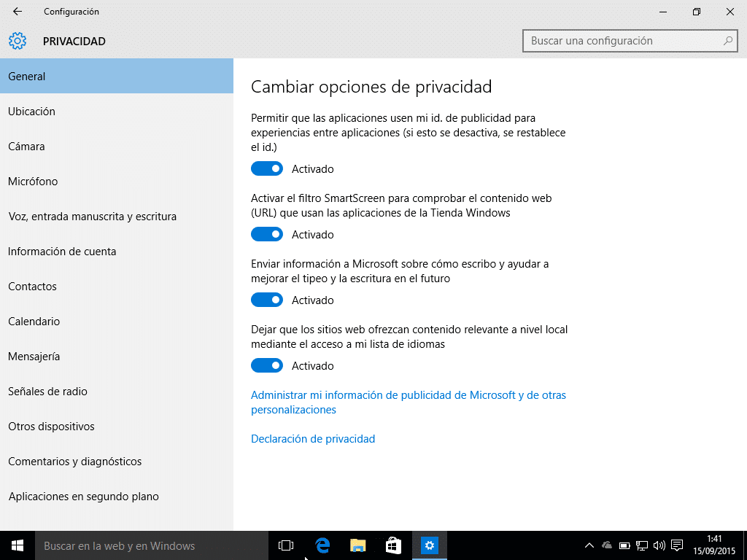Go to Calendario privacy settings
747x560 pixels.
point(117,322)
